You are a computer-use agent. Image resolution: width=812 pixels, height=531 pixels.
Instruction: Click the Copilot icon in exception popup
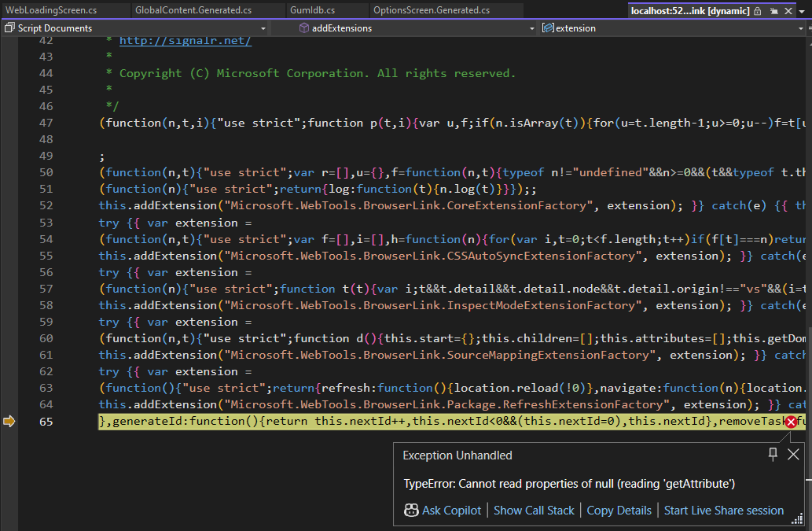(411, 511)
